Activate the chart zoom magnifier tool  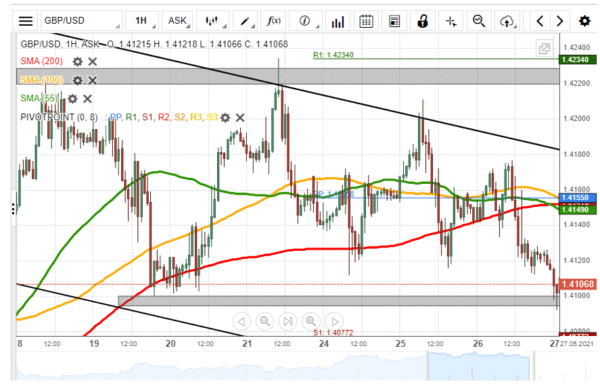pyautogui.click(x=479, y=21)
